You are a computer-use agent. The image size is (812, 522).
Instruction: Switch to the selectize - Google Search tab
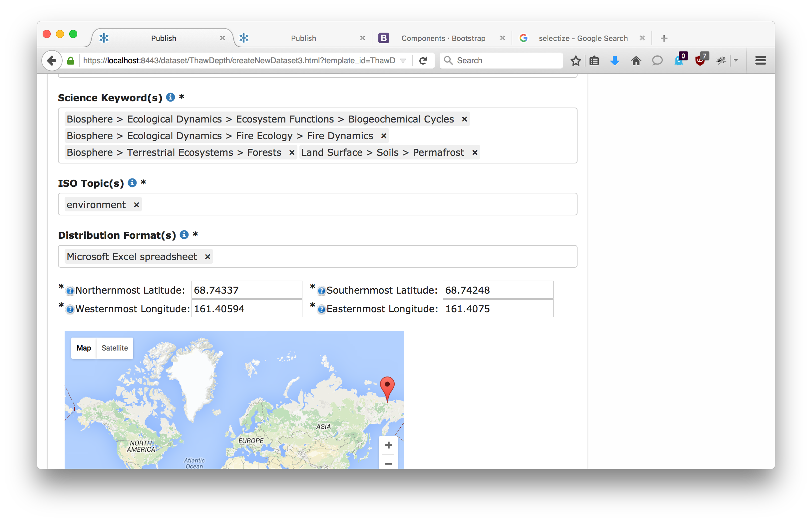tap(583, 38)
